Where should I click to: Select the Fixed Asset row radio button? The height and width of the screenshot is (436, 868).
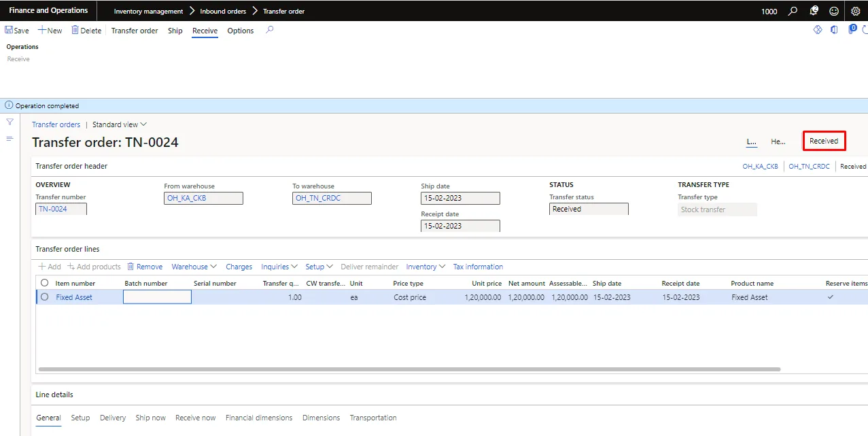click(45, 297)
